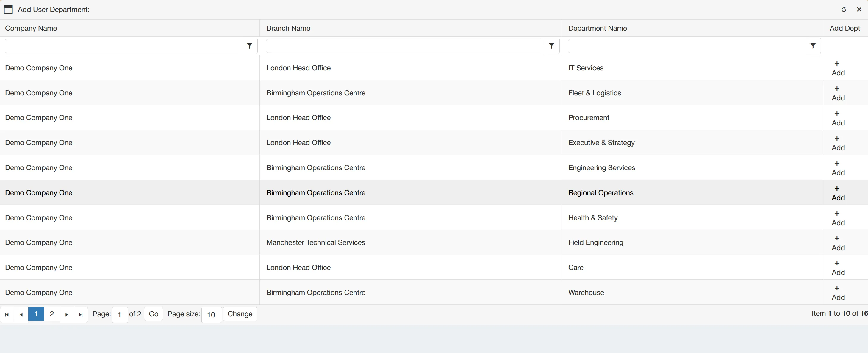The width and height of the screenshot is (868, 353).
Task: Select the Regional Operations cell
Action: click(692, 193)
